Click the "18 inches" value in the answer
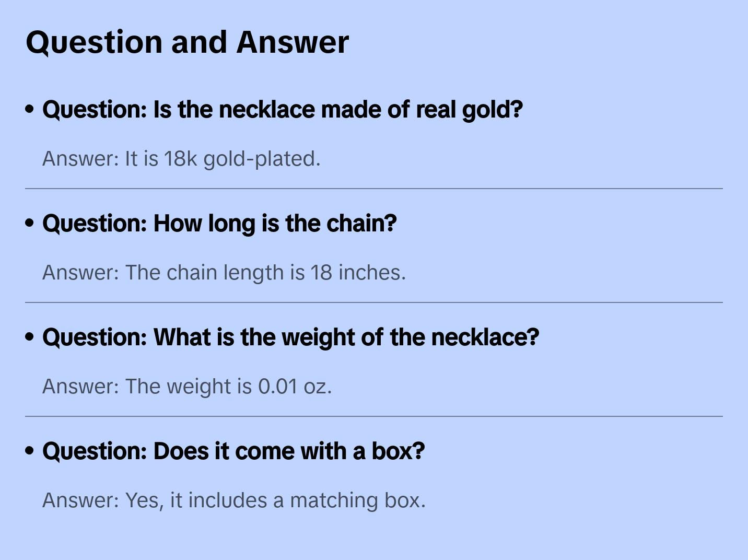The image size is (748, 560). pyautogui.click(x=357, y=273)
